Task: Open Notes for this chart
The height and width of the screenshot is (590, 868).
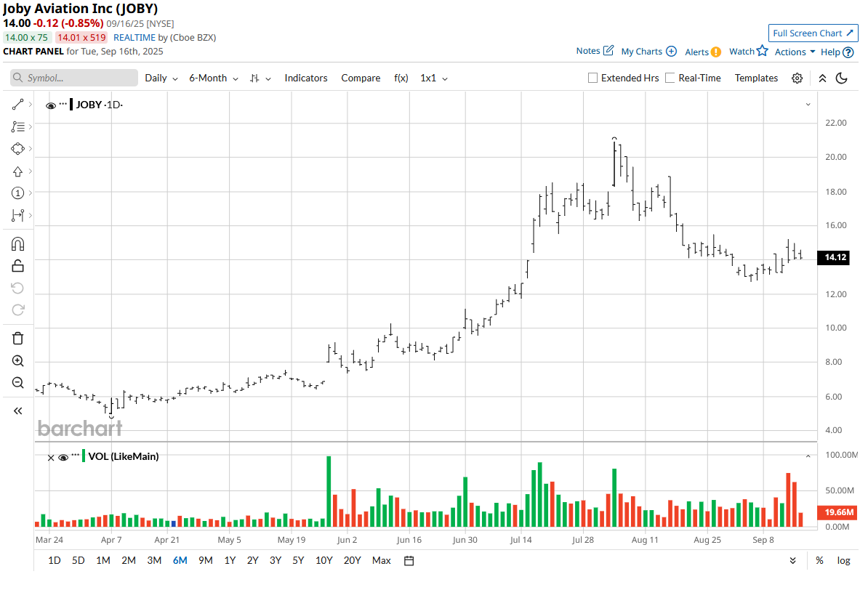Action: 595,51
